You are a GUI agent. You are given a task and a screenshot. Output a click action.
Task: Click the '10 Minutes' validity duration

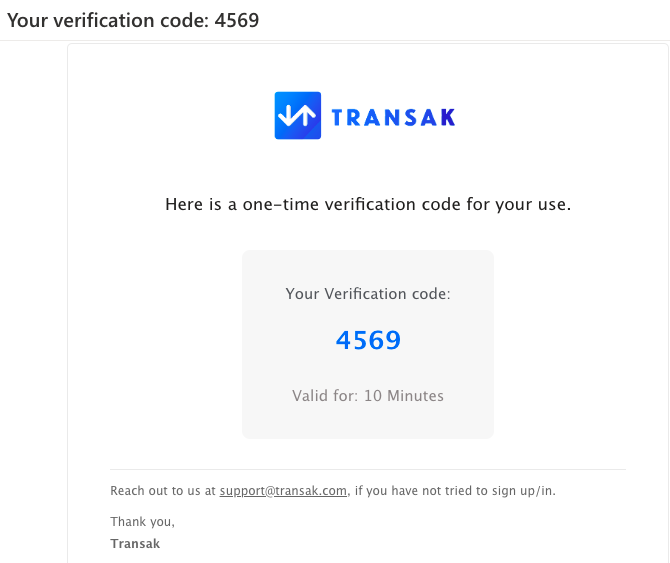pyautogui.click(x=404, y=396)
